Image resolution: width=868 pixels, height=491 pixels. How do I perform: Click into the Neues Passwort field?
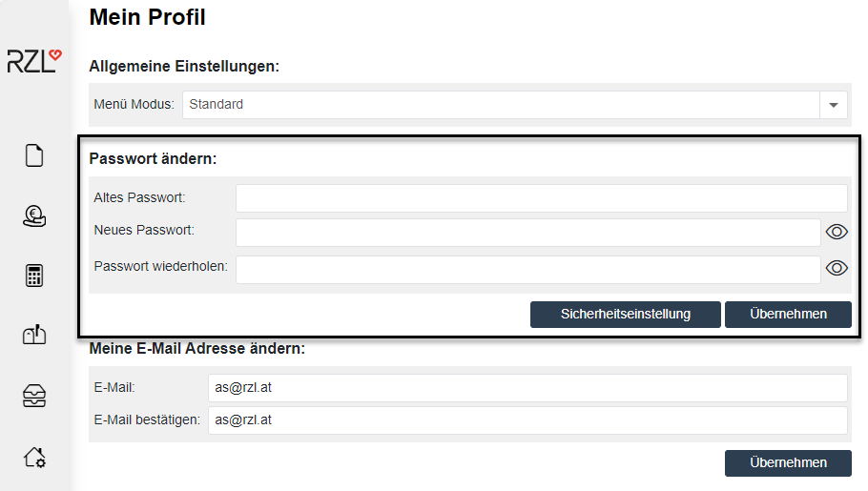(527, 233)
